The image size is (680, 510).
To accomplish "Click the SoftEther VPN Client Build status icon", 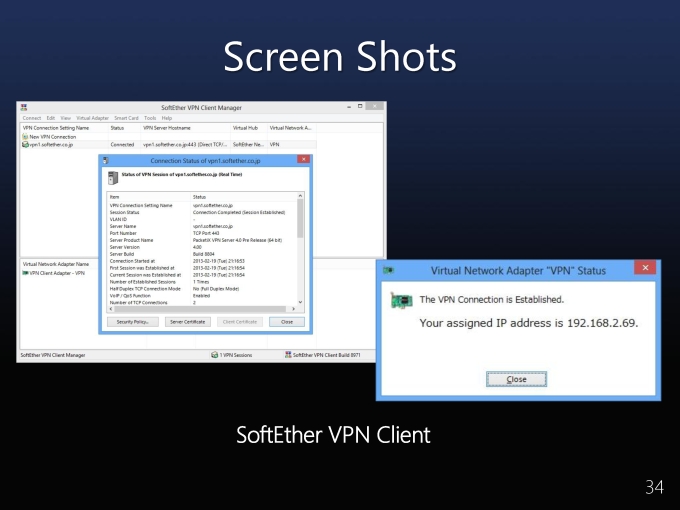I will pyautogui.click(x=288, y=355).
